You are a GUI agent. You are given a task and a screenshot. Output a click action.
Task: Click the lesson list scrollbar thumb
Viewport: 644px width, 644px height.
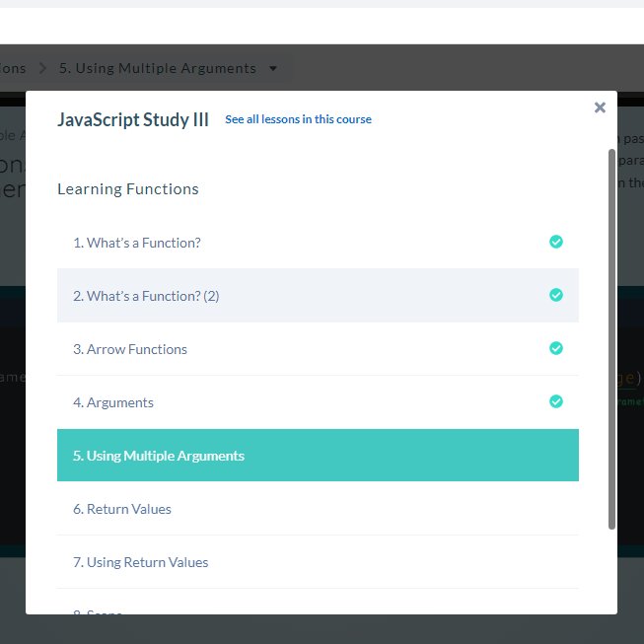[x=611, y=339]
